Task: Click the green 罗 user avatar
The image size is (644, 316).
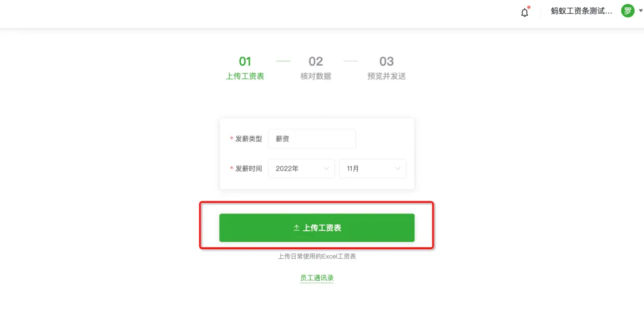Action: point(627,11)
